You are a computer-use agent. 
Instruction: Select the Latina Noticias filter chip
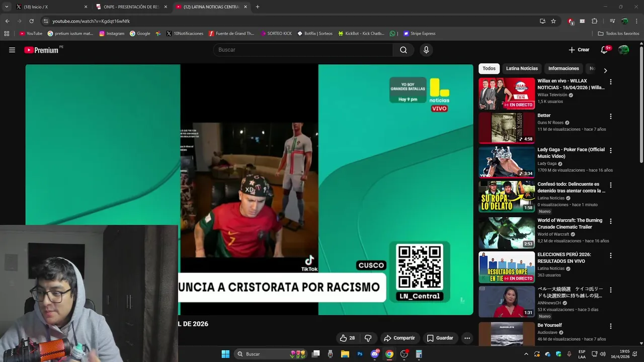click(522, 68)
